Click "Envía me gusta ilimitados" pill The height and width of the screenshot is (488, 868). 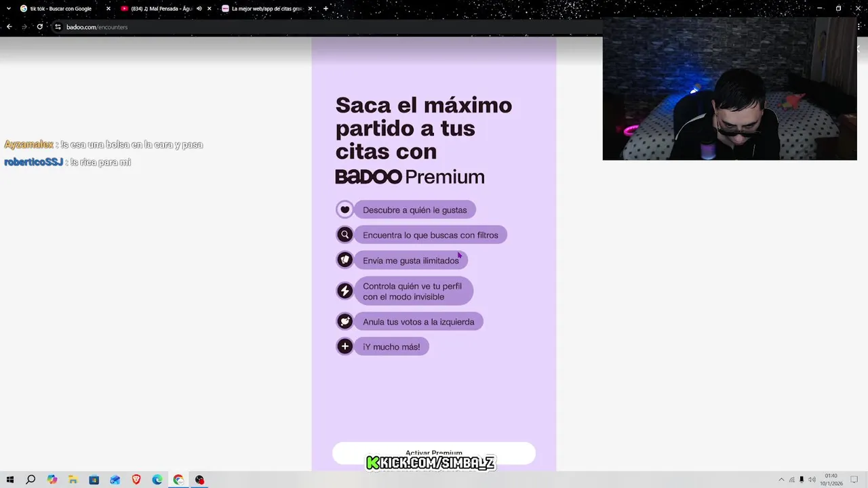click(x=411, y=260)
